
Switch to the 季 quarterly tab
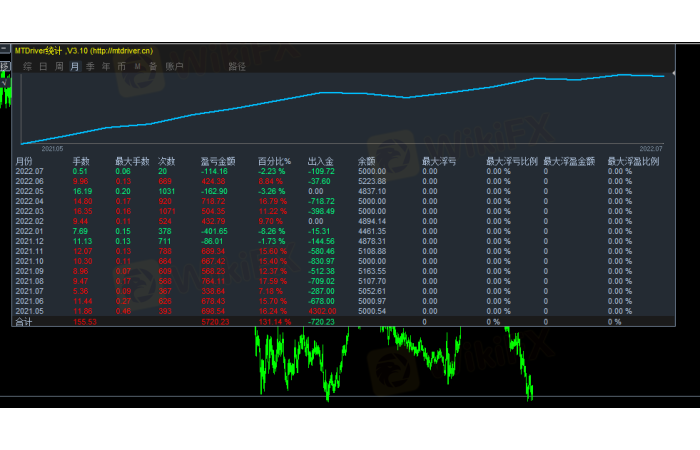(90, 67)
